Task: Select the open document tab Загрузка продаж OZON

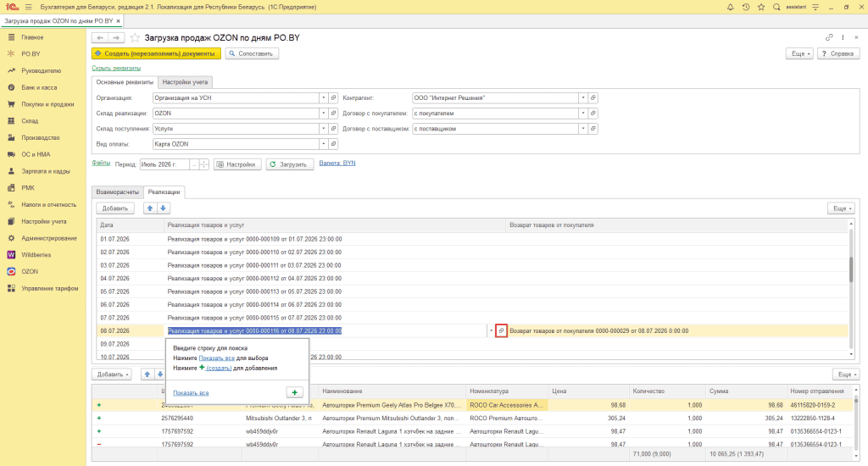Action: pyautogui.click(x=58, y=20)
